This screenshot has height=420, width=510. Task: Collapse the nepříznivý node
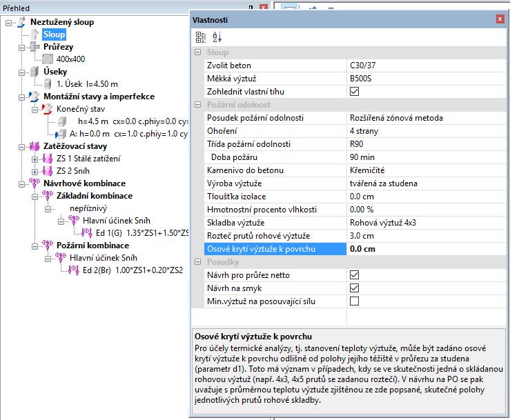(x=48, y=209)
